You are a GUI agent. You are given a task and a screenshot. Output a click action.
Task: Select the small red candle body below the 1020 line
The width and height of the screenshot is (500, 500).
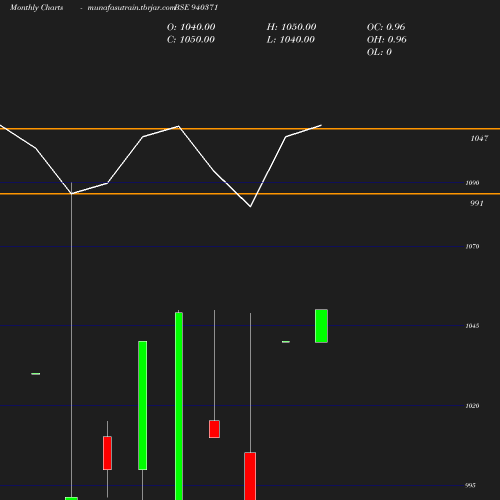pyautogui.click(x=214, y=429)
